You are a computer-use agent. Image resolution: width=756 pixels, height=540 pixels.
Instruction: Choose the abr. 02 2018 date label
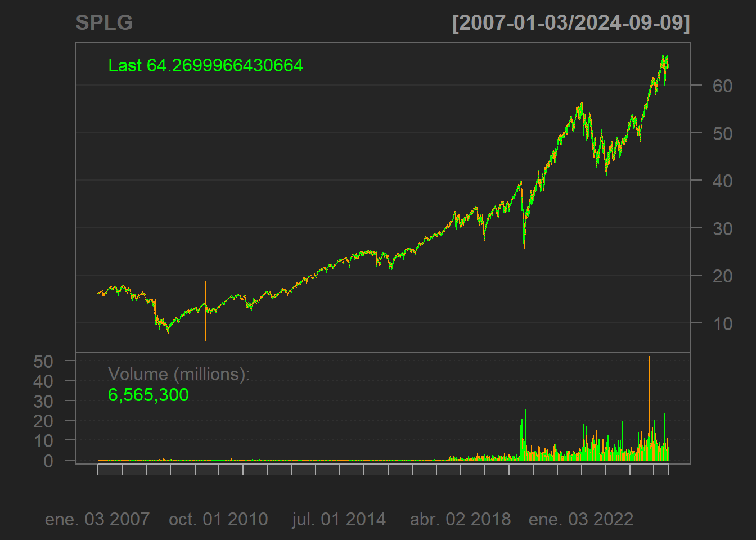pos(460,519)
